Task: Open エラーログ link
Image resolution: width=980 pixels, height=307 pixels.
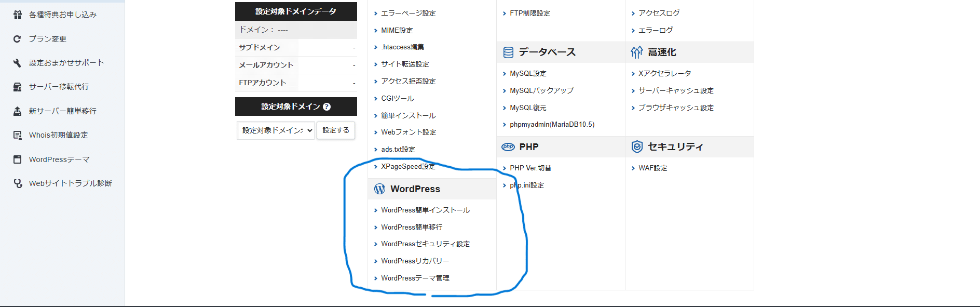Action: coord(656,30)
